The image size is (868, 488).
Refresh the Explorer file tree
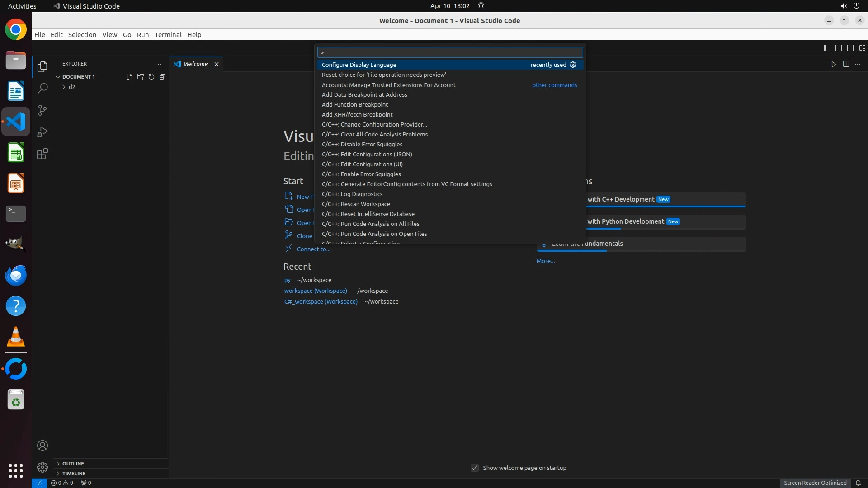[x=151, y=77]
